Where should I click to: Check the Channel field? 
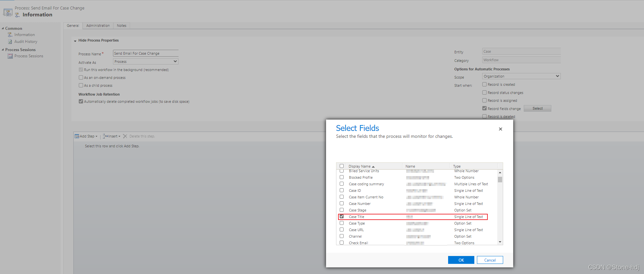[x=342, y=236]
